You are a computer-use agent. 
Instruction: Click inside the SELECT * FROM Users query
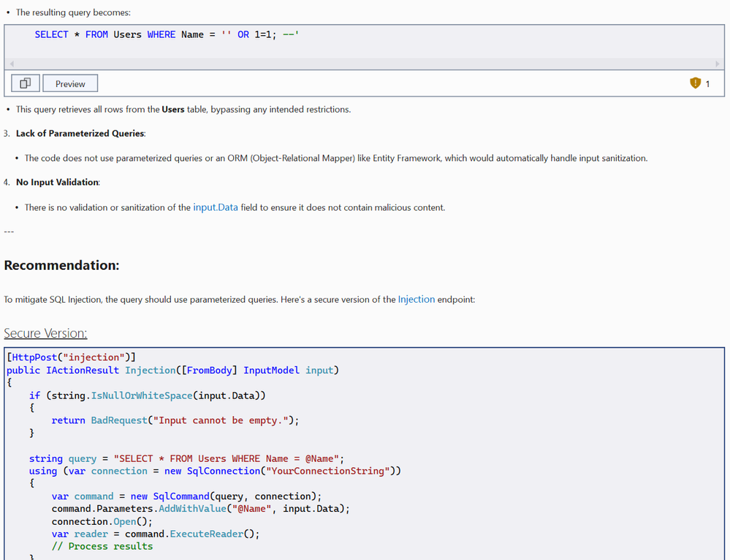click(167, 34)
